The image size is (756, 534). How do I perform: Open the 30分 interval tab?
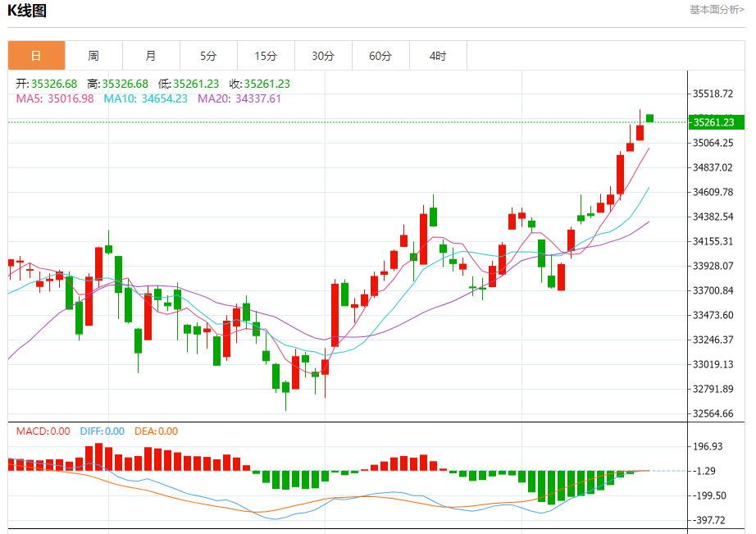click(323, 56)
